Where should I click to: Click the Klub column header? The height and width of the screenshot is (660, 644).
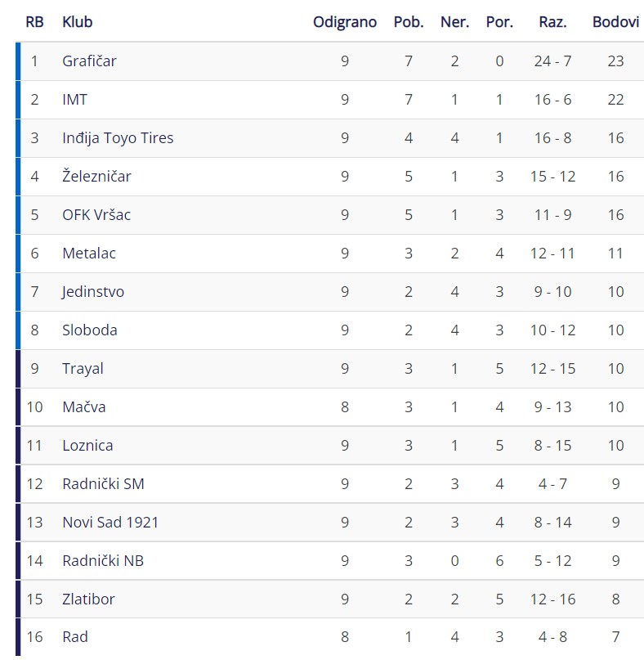click(78, 22)
